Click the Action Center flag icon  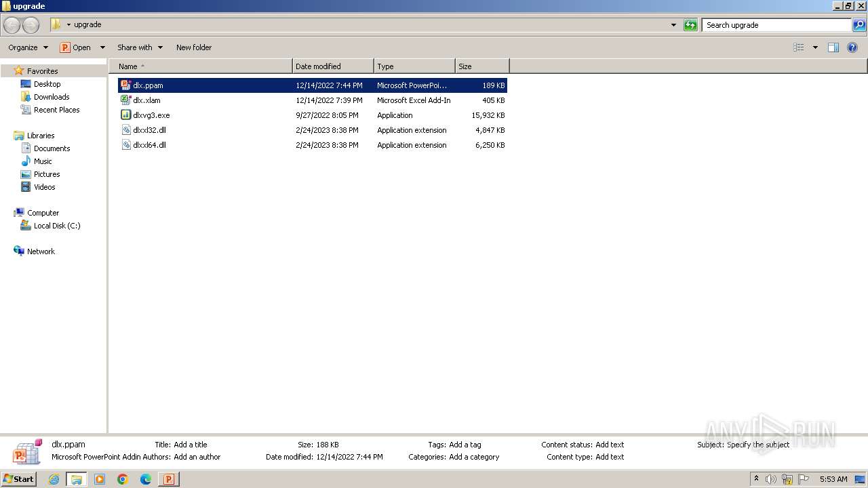point(804,479)
